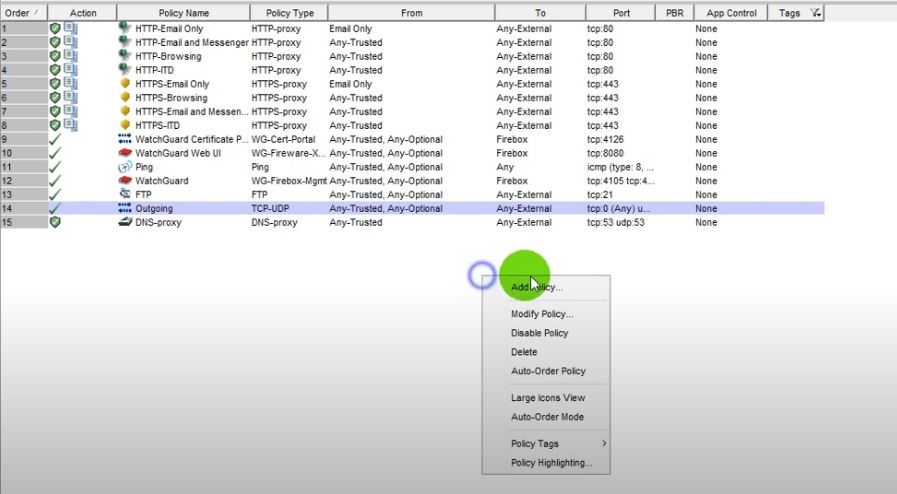Click the yellow shield icon for HTTPS-ITD

point(125,125)
